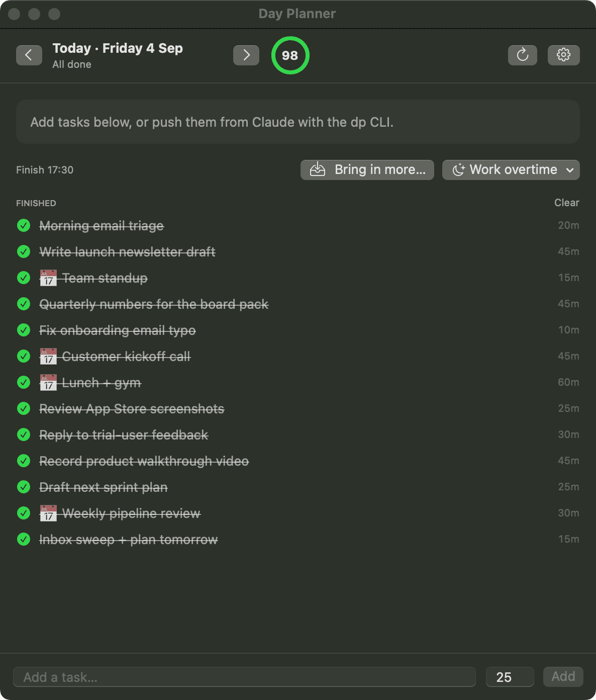The image size is (596, 700).
Task: Click the Record product walkthrough video text
Action: click(x=144, y=461)
